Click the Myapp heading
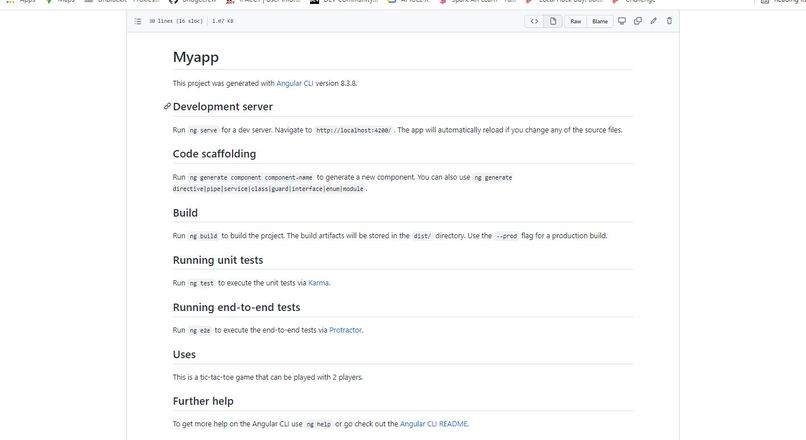Screen dimensions: 806x440 196,57
